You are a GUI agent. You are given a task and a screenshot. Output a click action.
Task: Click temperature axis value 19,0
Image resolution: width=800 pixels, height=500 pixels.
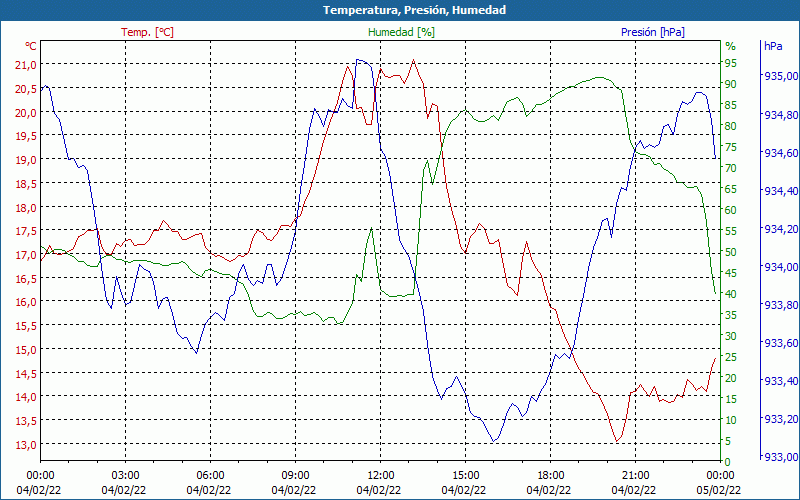pyautogui.click(x=26, y=160)
